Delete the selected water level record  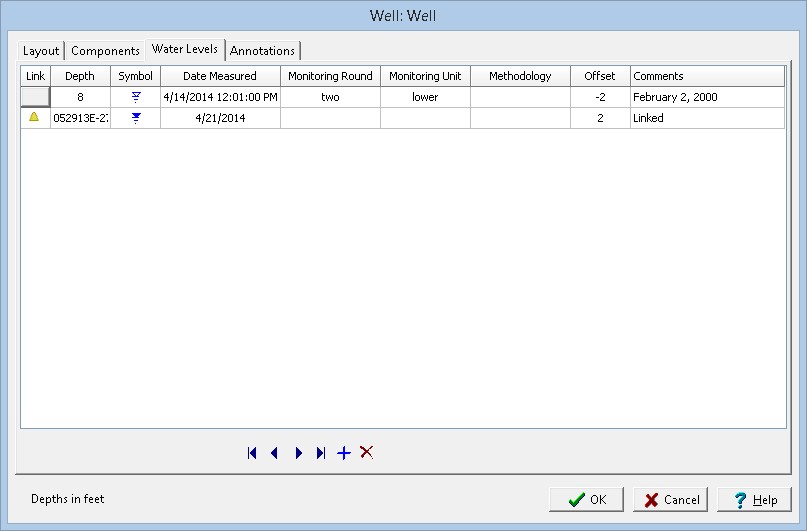pyautogui.click(x=367, y=453)
